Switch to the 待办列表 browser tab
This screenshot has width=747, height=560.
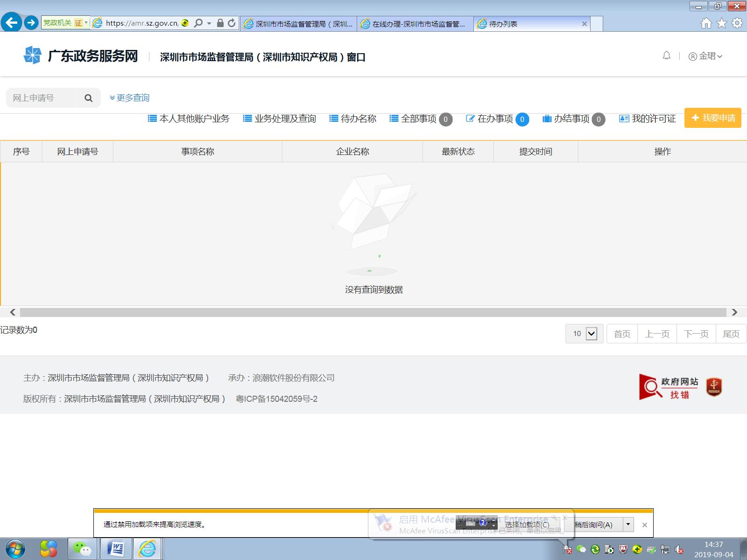click(x=514, y=23)
